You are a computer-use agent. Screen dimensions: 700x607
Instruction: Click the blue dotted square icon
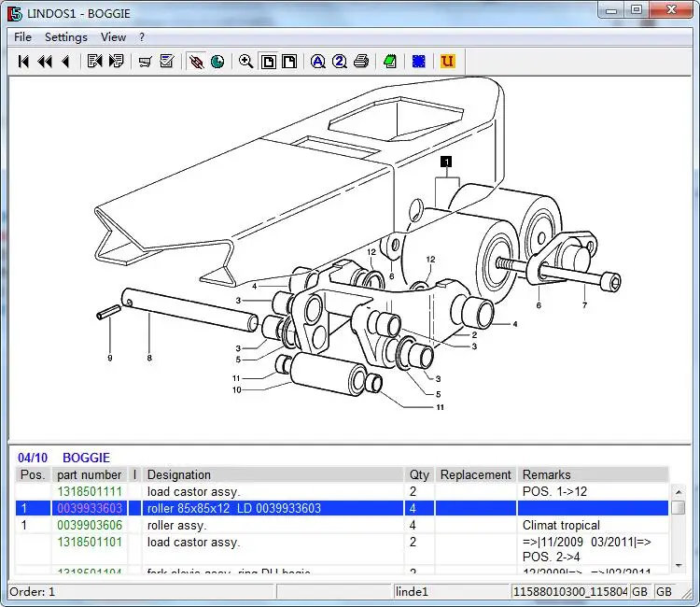point(419,62)
